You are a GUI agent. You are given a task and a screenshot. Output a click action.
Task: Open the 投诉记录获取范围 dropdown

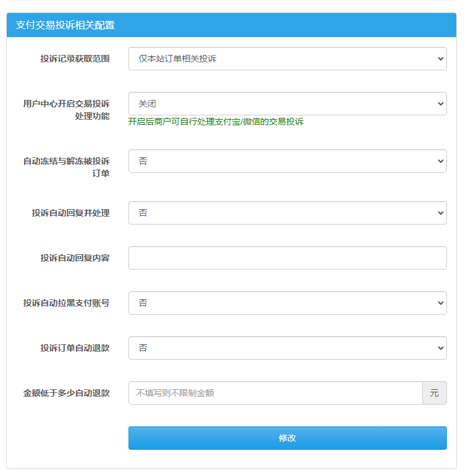pos(287,59)
